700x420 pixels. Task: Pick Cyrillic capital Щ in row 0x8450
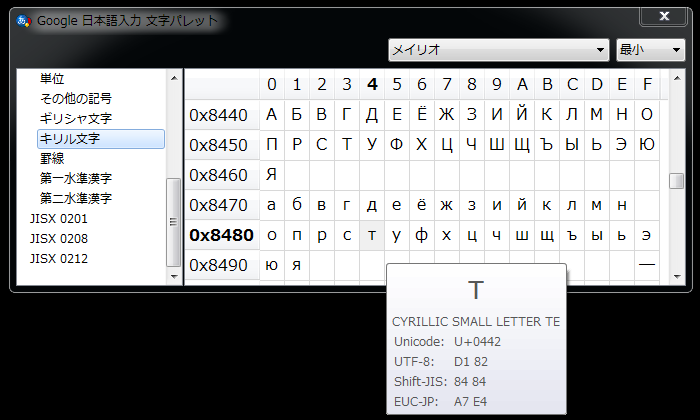point(522,145)
